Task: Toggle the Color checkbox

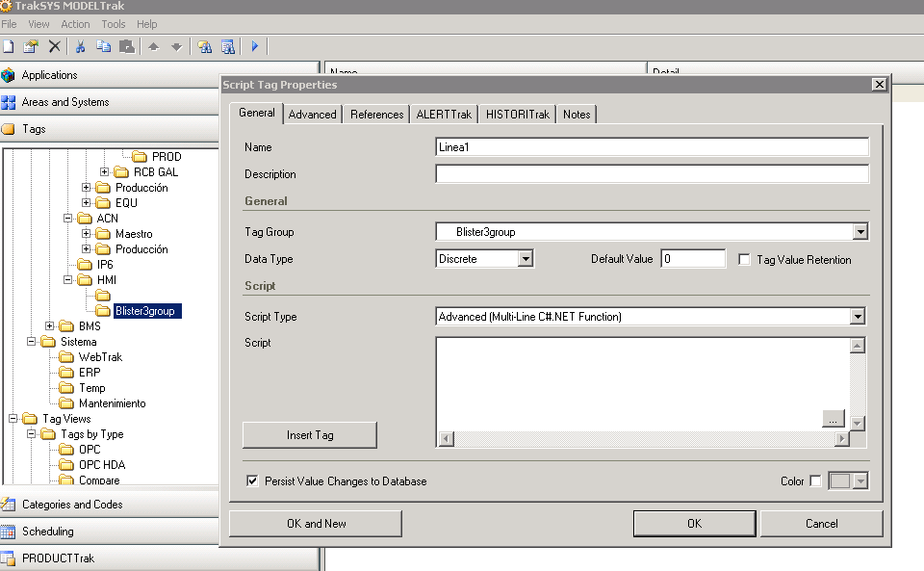Action: tap(815, 480)
